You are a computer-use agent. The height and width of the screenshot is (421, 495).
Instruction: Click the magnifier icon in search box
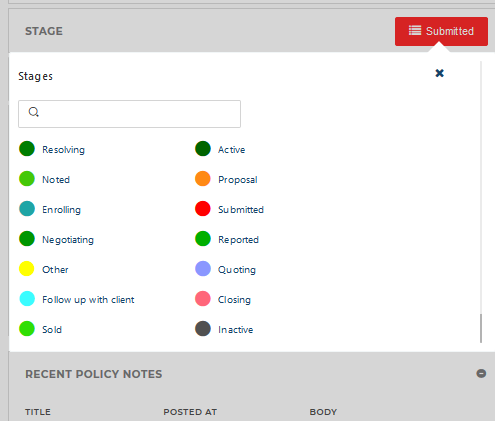34,112
